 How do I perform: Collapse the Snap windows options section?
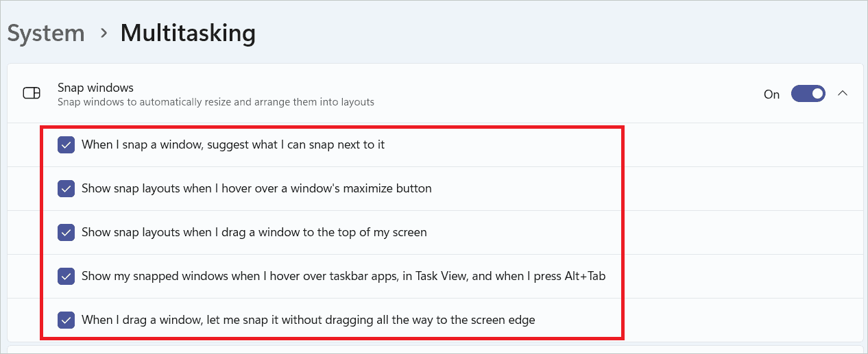[843, 94]
